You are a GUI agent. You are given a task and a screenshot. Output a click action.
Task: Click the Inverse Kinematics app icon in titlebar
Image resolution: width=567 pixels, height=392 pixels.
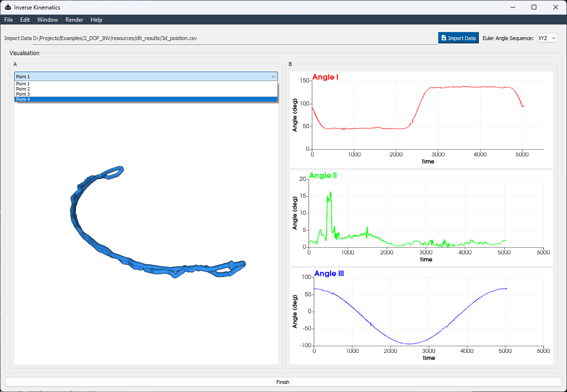pos(7,7)
